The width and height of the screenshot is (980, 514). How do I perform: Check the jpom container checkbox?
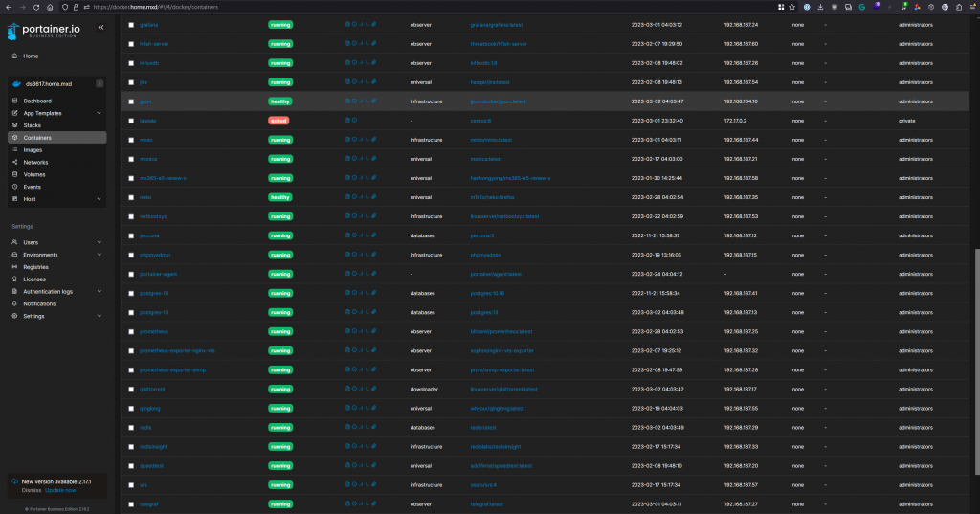click(x=131, y=101)
